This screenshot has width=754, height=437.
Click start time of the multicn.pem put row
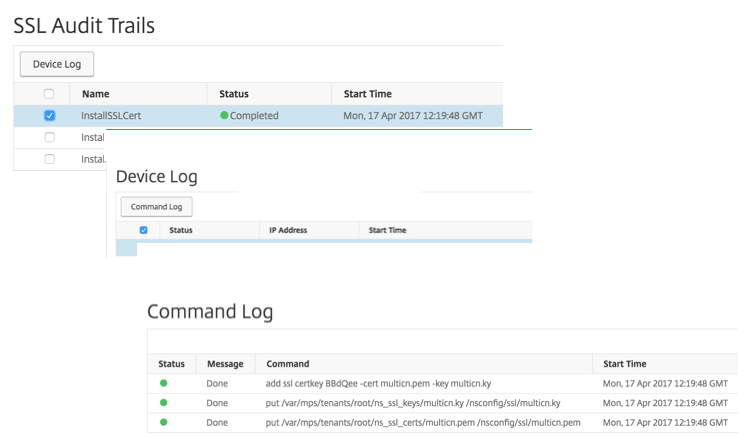[x=665, y=423]
